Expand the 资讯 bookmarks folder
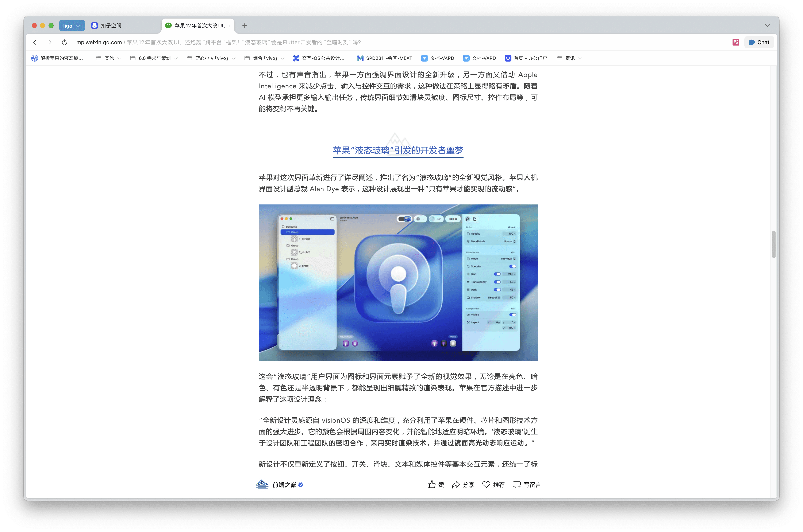 pyautogui.click(x=569, y=58)
